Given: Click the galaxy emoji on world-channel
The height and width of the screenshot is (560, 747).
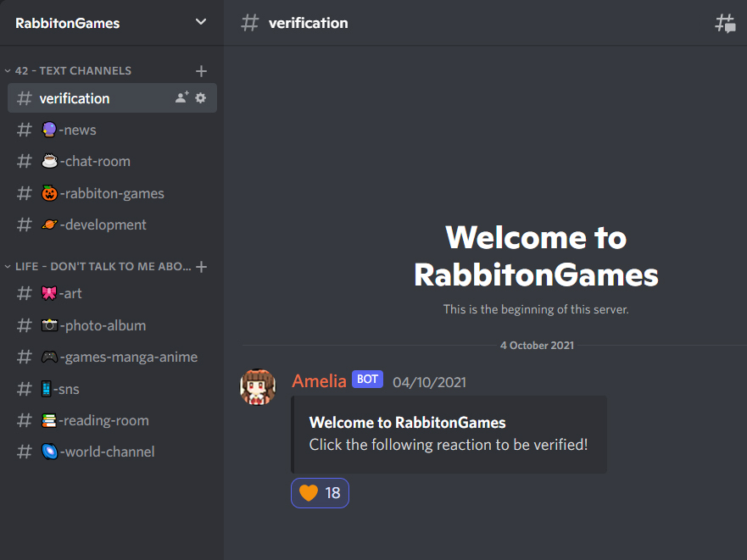Looking at the screenshot, I should coord(49,452).
